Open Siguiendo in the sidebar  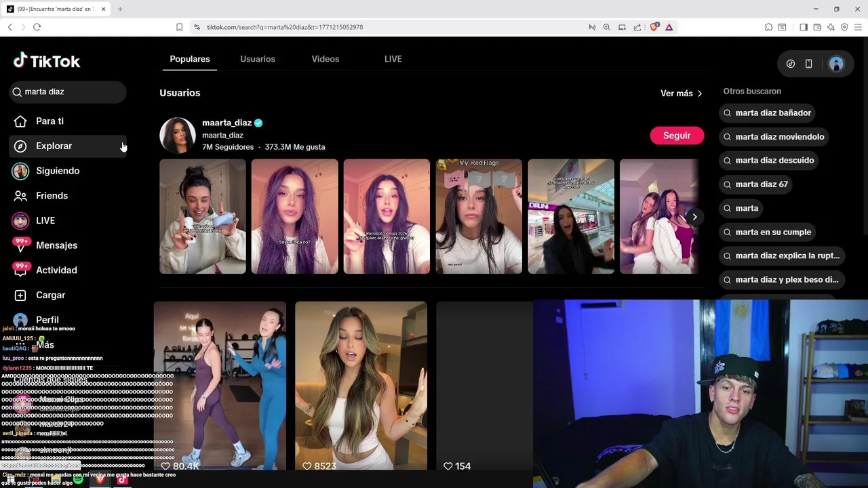68,171
